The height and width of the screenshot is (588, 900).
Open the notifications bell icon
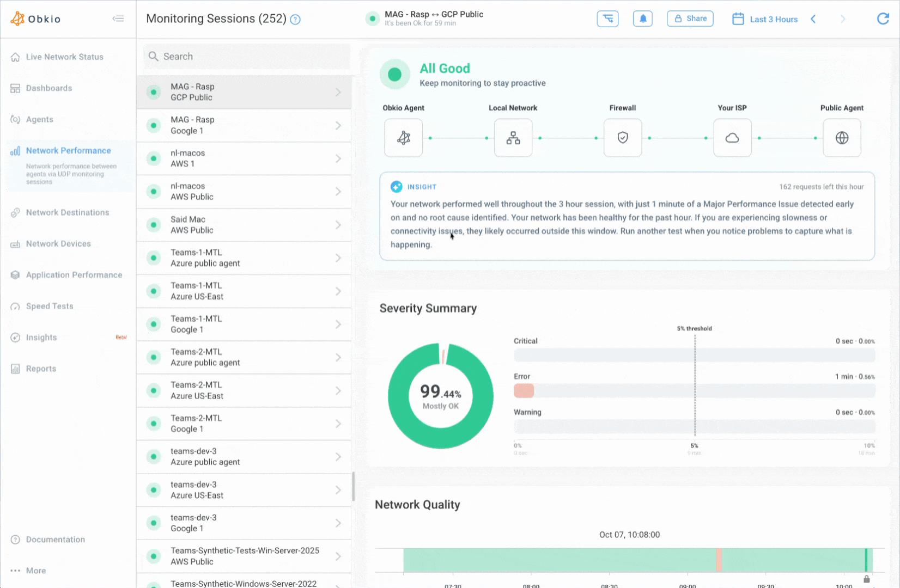coord(643,19)
